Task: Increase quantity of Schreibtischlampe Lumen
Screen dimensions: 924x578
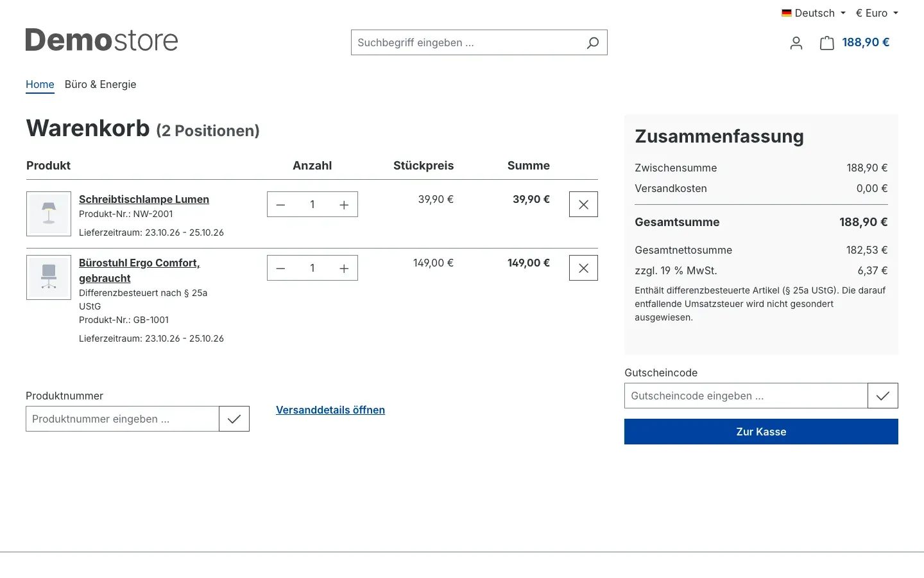Action: coord(344,205)
